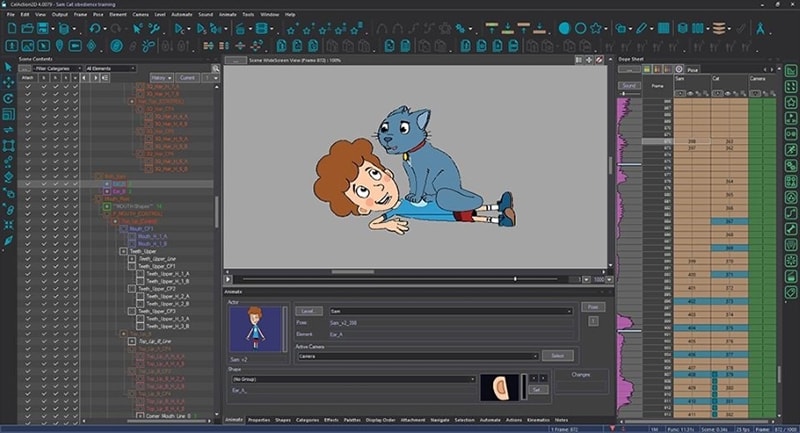Screen dimensions: 800x433
Task: Select the rotate tool in left toolbar
Action: (8, 98)
